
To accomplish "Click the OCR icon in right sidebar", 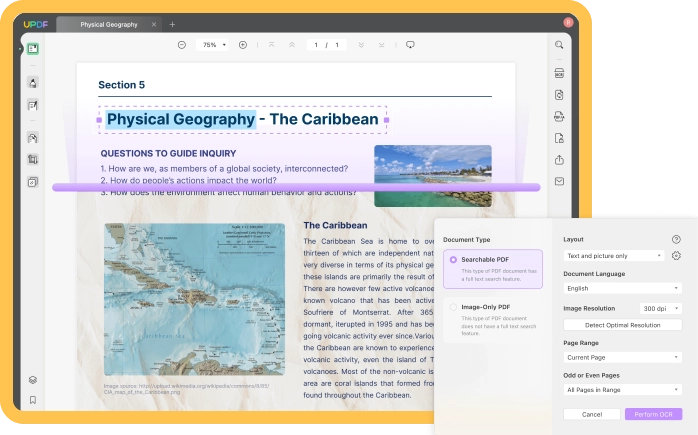I will coord(559,73).
